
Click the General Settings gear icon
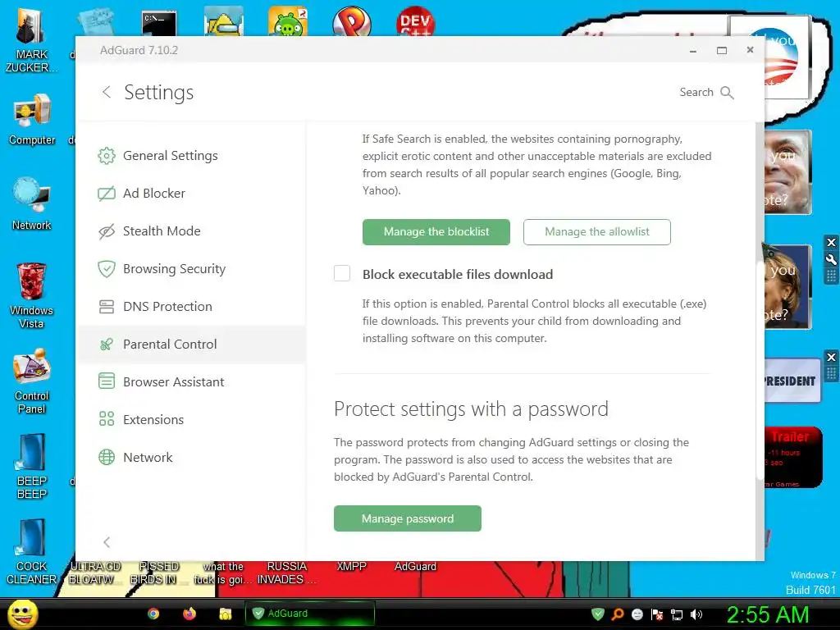(107, 156)
